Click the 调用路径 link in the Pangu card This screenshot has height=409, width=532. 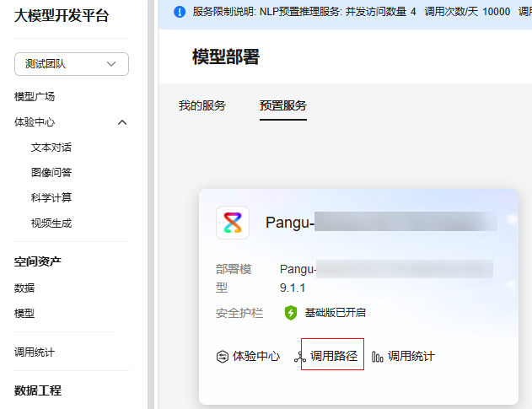point(334,356)
